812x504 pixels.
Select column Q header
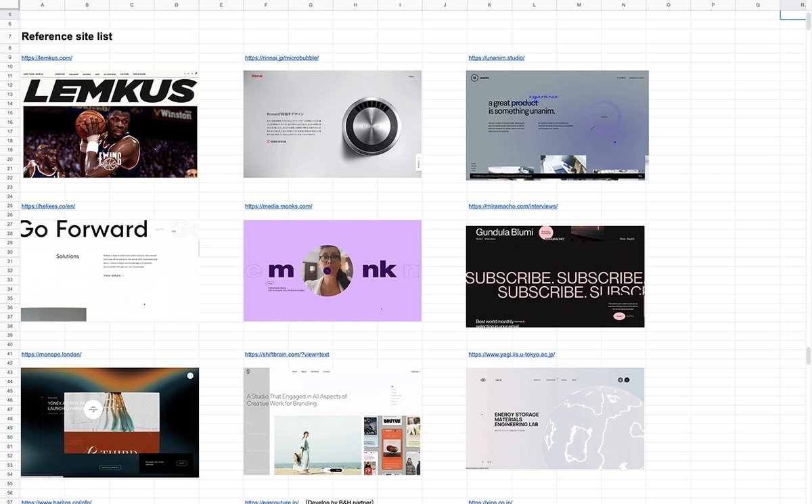point(757,5)
